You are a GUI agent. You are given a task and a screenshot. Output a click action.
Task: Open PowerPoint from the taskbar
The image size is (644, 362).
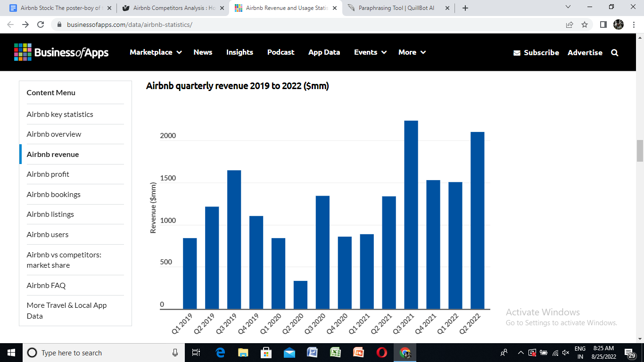pyautogui.click(x=359, y=353)
